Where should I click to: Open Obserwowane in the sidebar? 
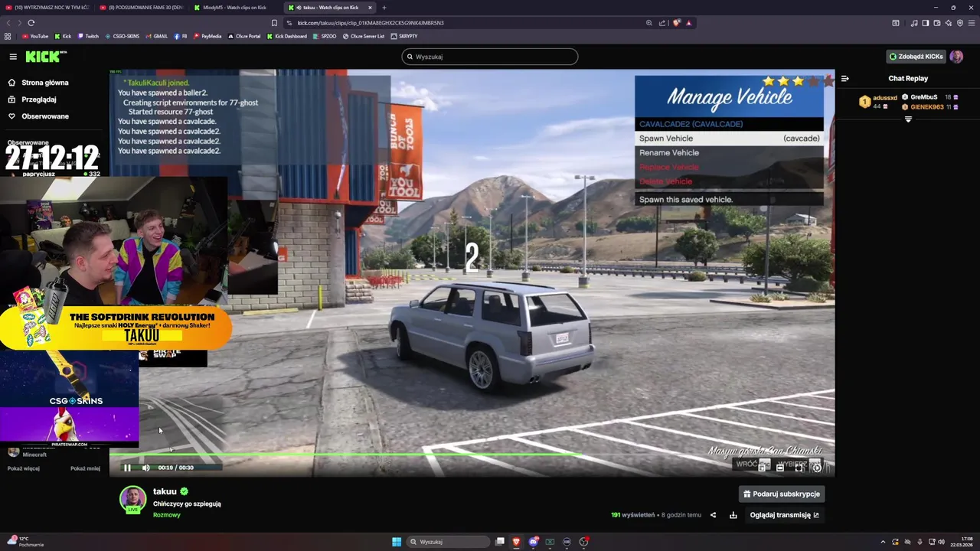click(x=38, y=116)
